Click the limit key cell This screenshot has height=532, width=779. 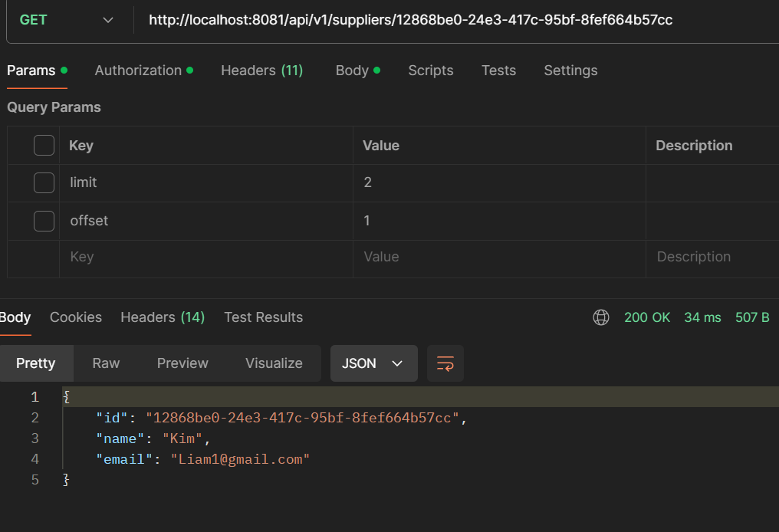pyautogui.click(x=206, y=182)
